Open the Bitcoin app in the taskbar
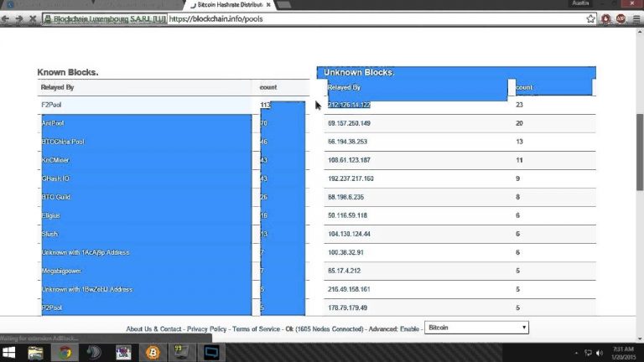Viewport: 644px width, 362px height. coord(153,353)
